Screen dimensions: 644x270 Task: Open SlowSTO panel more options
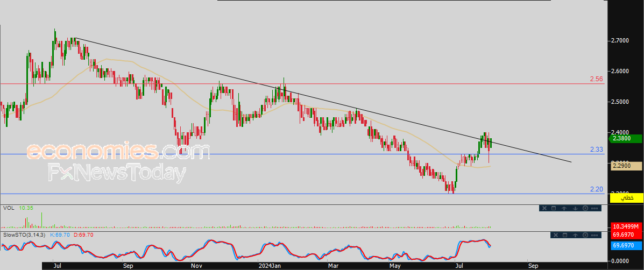click(x=595, y=235)
